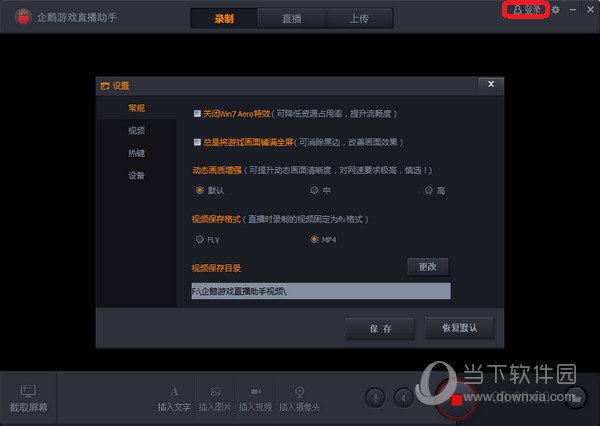This screenshot has height=426, width=600.
Task: Close the 设置 dialog
Action: coord(491,84)
